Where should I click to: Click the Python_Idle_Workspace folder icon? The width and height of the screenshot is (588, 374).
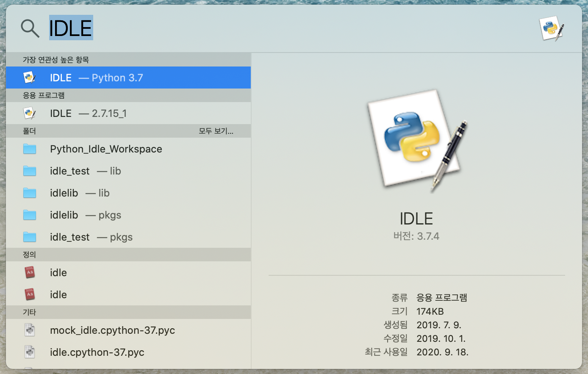[30, 149]
